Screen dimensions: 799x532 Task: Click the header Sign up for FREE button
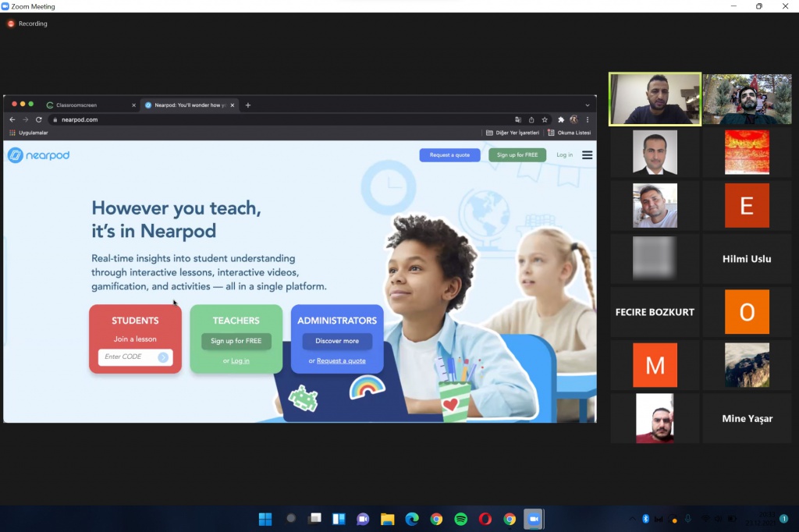(517, 155)
